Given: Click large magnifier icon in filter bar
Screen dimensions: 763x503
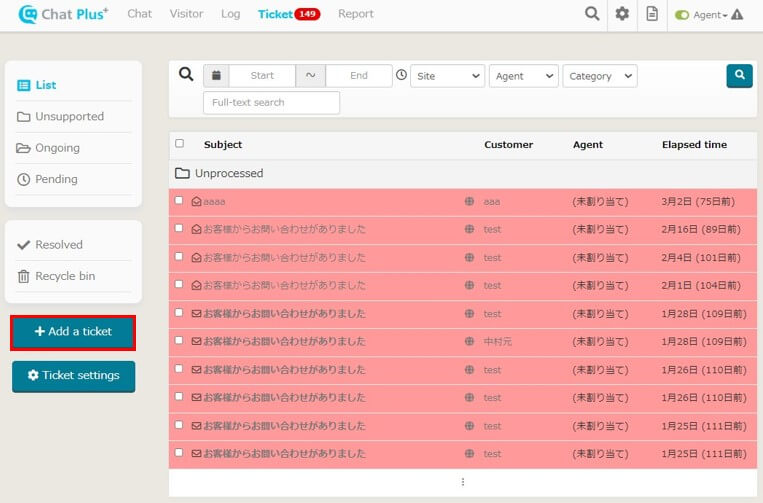Looking at the screenshot, I should coord(186,74).
